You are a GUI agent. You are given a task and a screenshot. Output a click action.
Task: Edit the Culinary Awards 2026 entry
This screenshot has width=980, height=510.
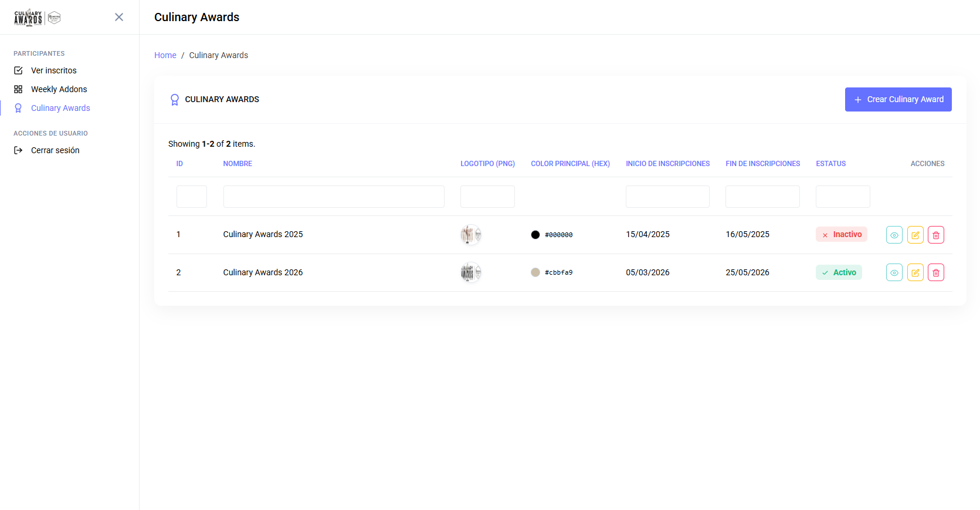[915, 272]
